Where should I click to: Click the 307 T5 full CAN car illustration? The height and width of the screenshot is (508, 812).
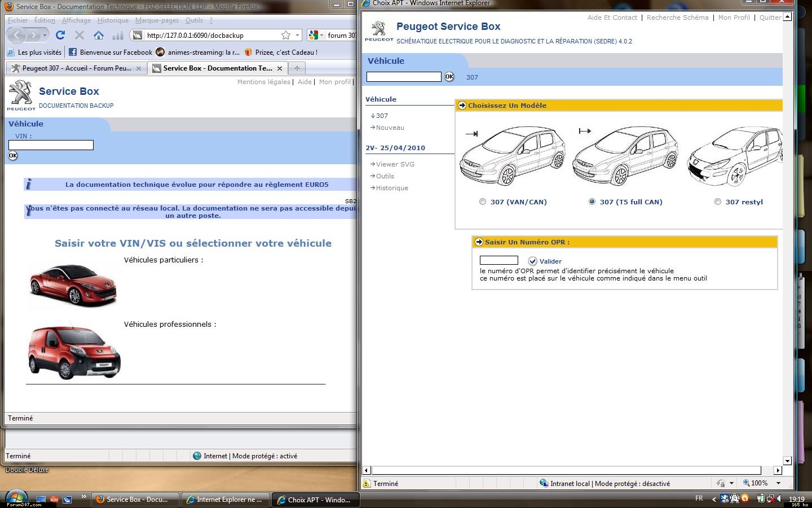pos(625,156)
